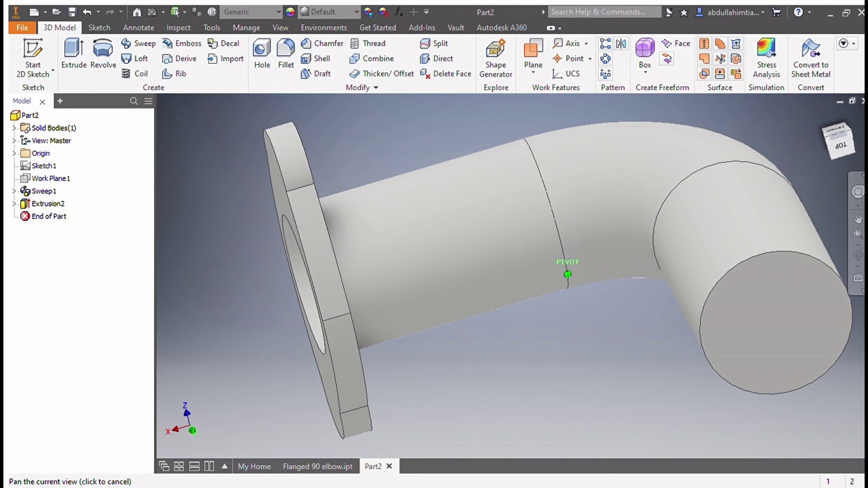
Task: Open the Point dropdown arrow
Action: pos(589,58)
